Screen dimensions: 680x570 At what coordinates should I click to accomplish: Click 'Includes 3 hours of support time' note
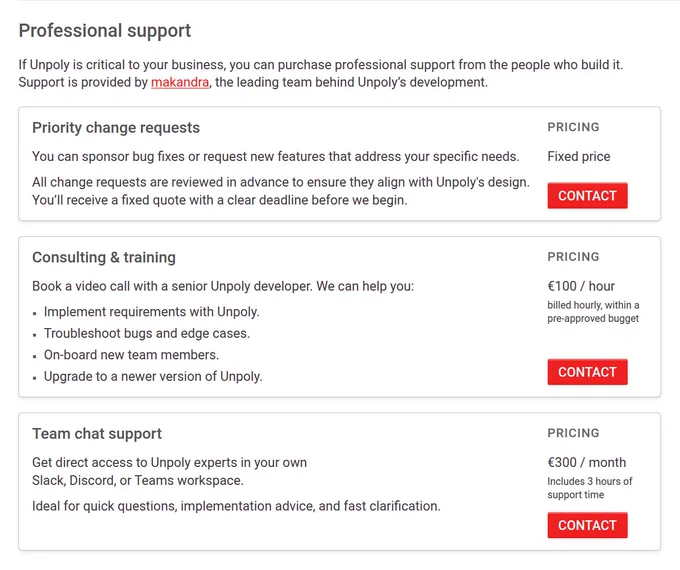589,488
